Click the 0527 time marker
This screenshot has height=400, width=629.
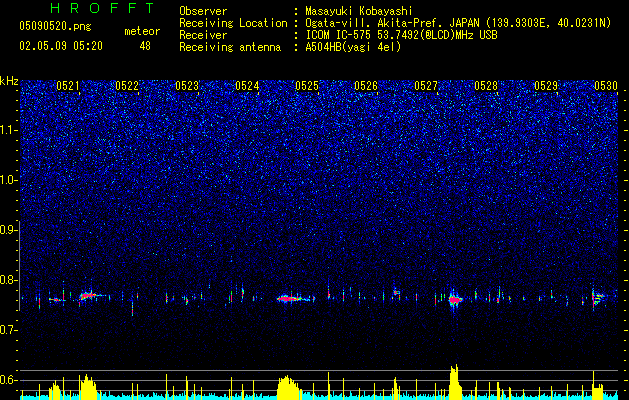(x=426, y=86)
